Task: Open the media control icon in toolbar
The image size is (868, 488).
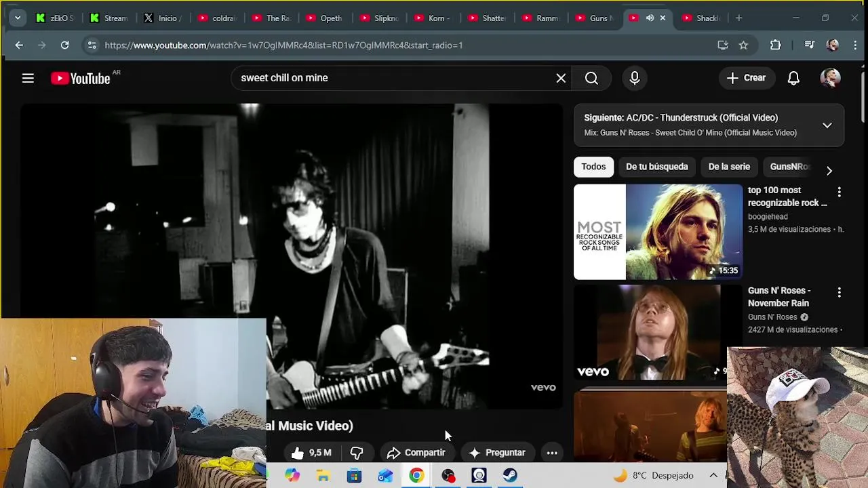Action: [809, 45]
